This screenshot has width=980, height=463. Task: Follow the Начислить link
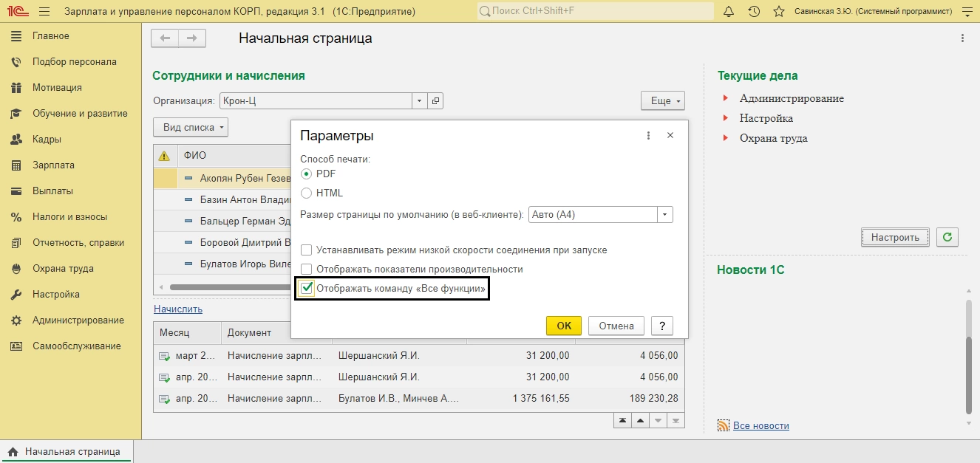tap(178, 309)
